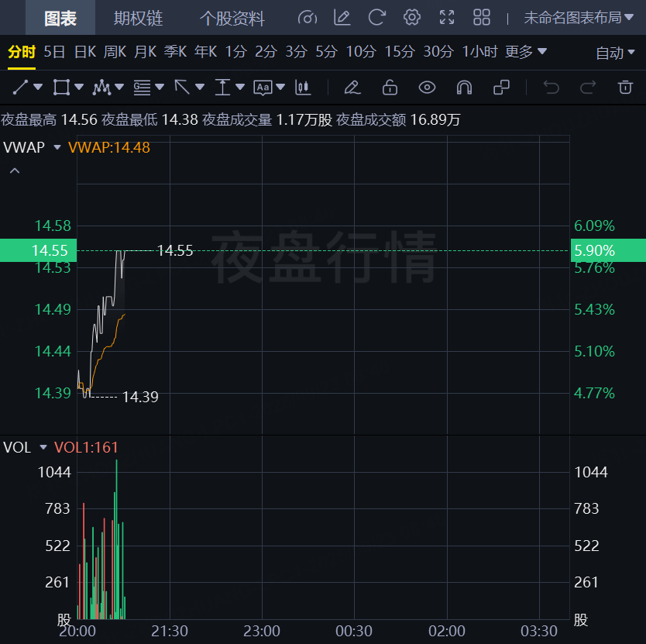Refresh the chart with the reload icon
This screenshot has height=644, width=646.
(376, 18)
